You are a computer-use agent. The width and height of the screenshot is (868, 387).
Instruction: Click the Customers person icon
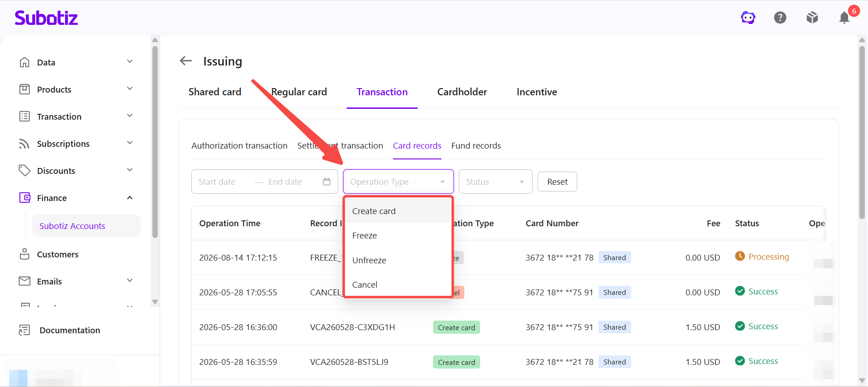pyautogui.click(x=24, y=254)
